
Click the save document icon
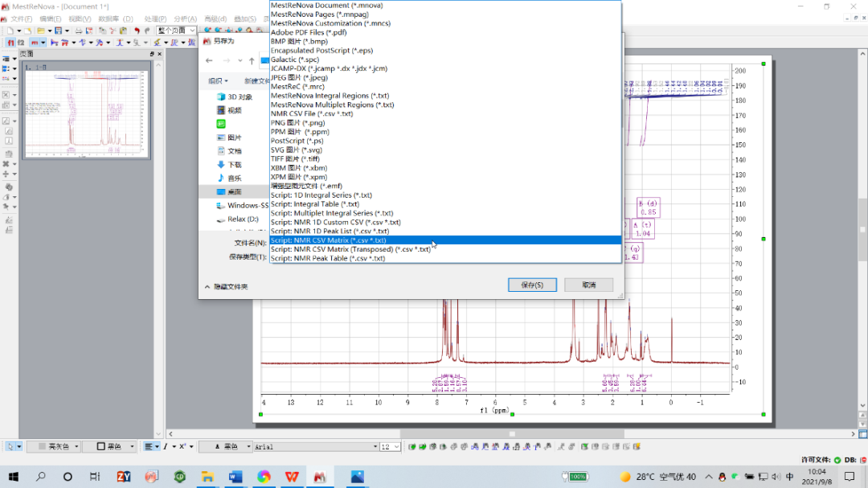coord(58,31)
